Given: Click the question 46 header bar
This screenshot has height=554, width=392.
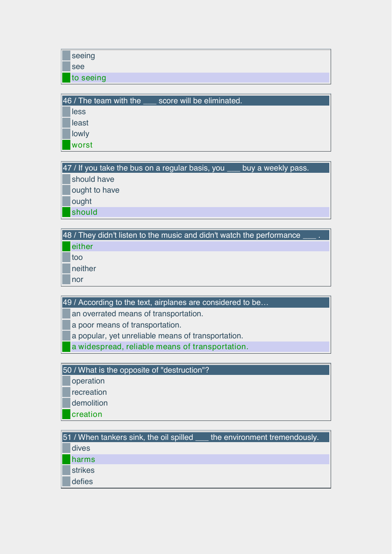Looking at the screenshot, I should coord(196,101).
